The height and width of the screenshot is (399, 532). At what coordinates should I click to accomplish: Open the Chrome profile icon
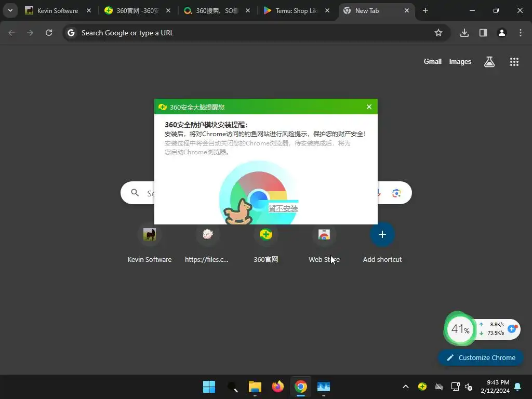coord(502,33)
